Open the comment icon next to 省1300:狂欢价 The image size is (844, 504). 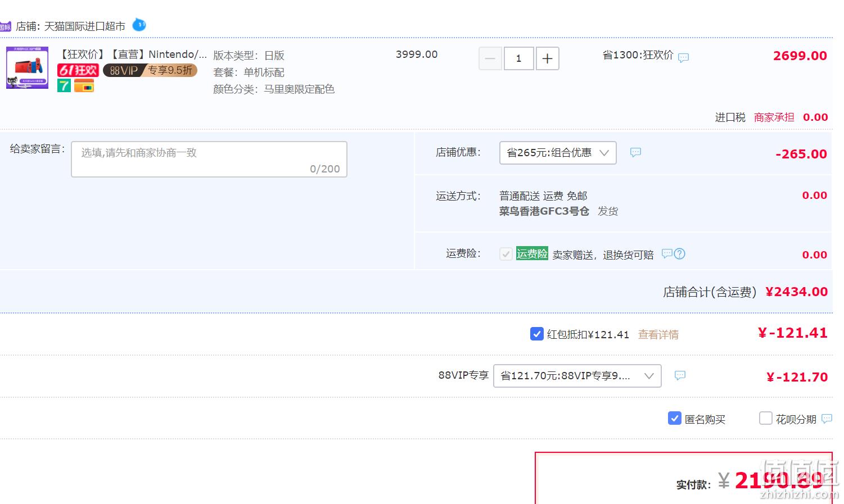coord(683,57)
